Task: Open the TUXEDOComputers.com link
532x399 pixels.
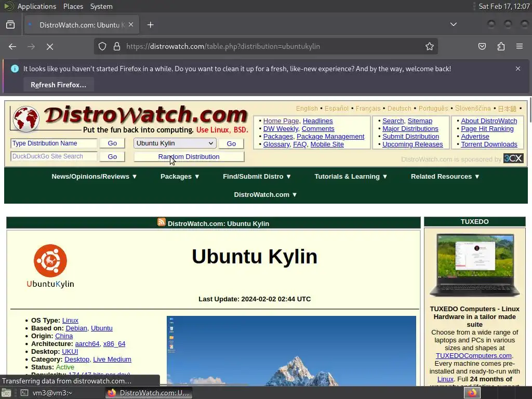Action: coord(474,355)
